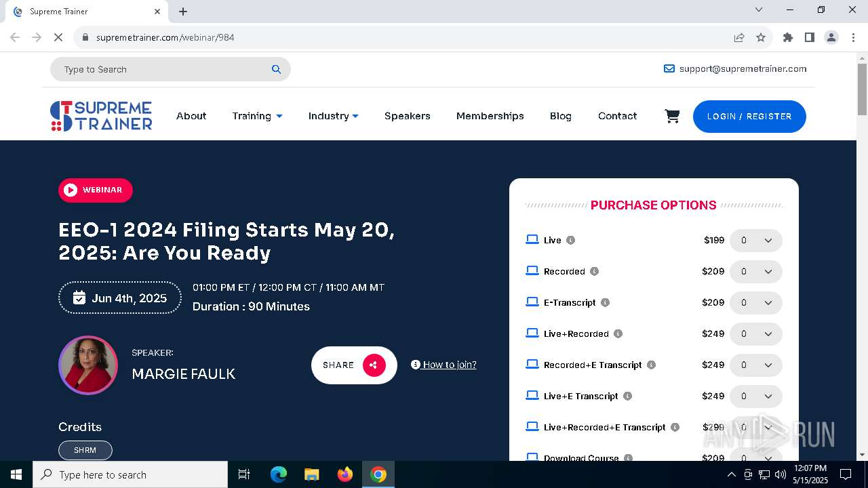Open File Explorer from taskbar
This screenshot has width=868, height=488.
pyautogui.click(x=312, y=474)
